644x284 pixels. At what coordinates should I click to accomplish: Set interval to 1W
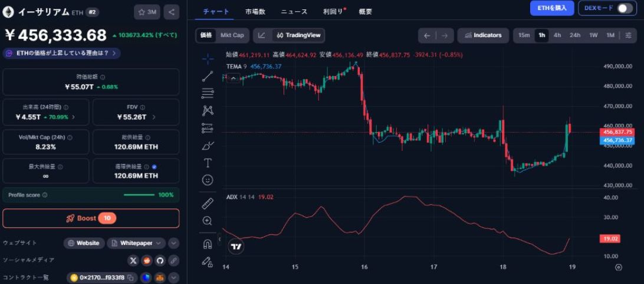coord(593,35)
